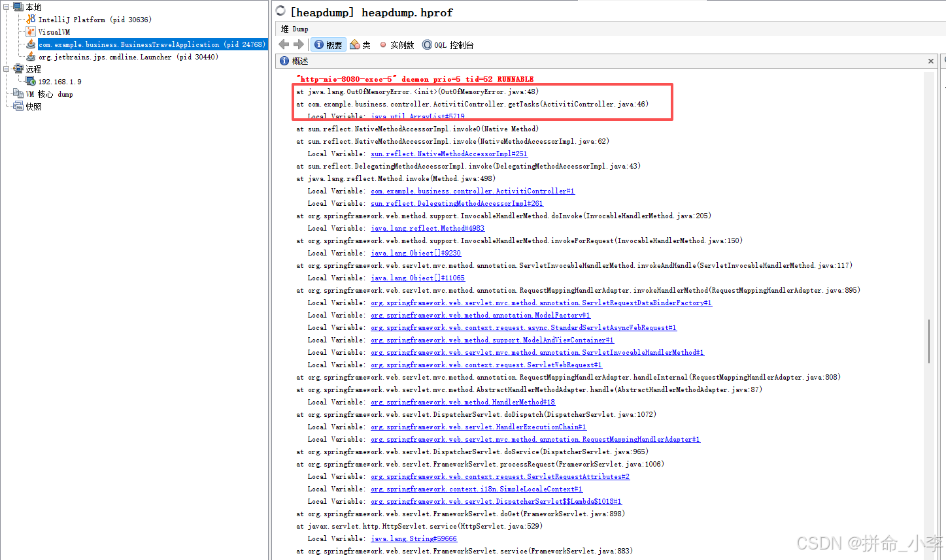946x560 pixels.
Task: Open link java.lang.Object[]#9230
Action: 416,253
